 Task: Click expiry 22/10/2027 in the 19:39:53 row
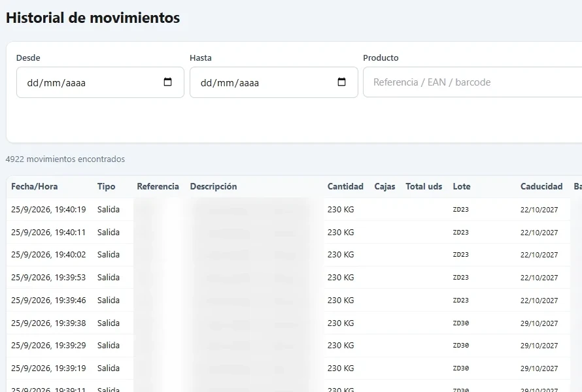[539, 278]
